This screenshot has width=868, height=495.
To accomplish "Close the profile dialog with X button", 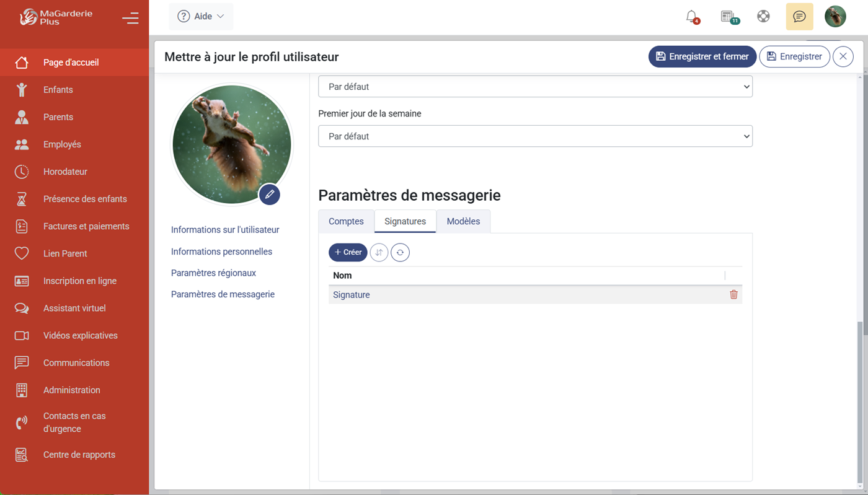I will [x=843, y=56].
